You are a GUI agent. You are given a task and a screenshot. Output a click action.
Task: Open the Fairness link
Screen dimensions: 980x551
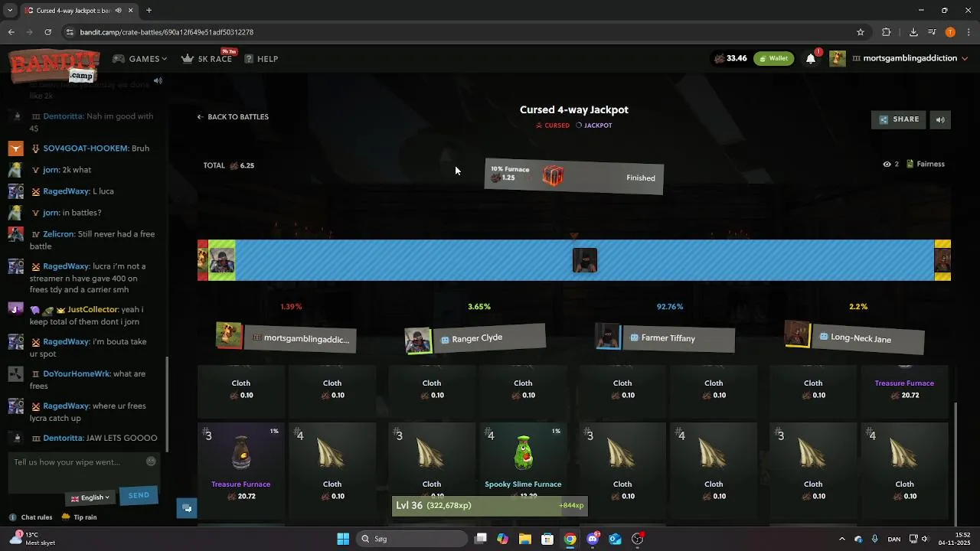point(926,164)
